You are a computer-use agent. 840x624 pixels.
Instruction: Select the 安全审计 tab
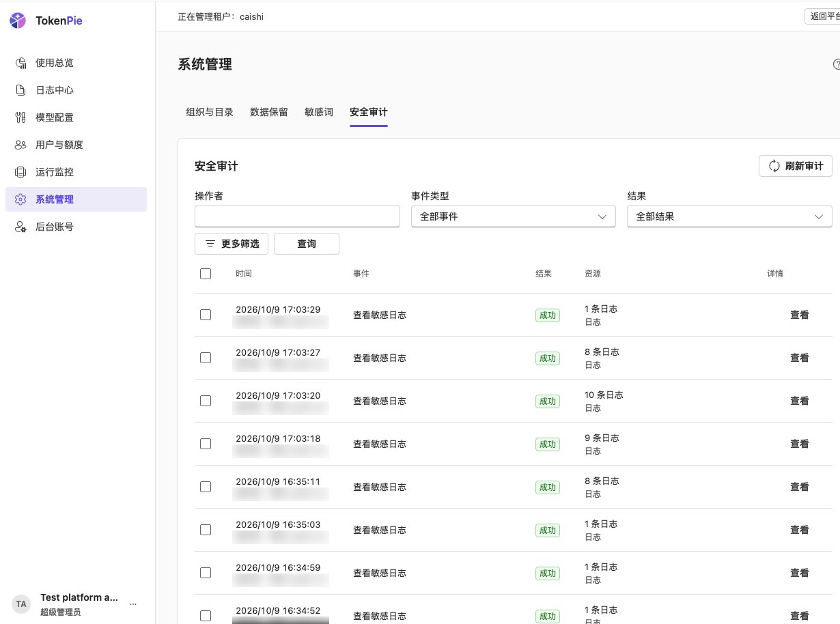(x=369, y=112)
